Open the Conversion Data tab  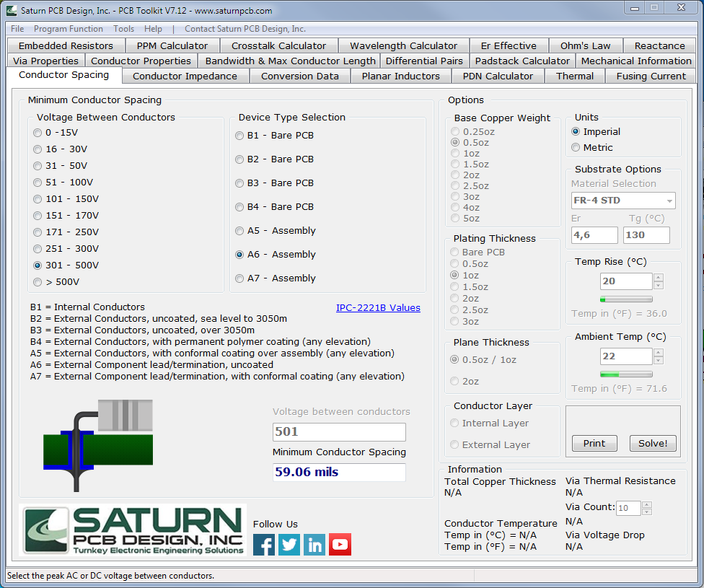pos(300,76)
